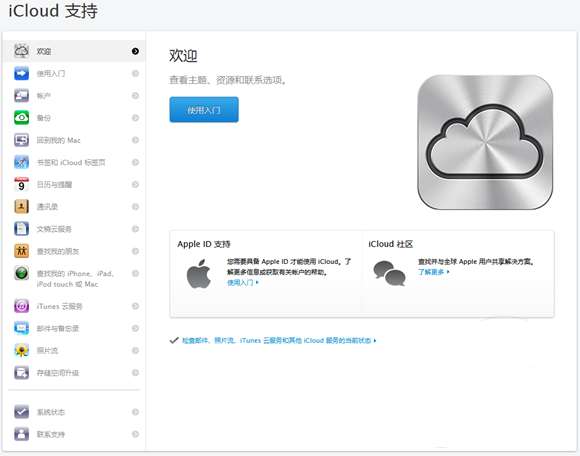The width and height of the screenshot is (580, 456).
Task: Click the brown Contacts address book icon
Action: point(21,206)
